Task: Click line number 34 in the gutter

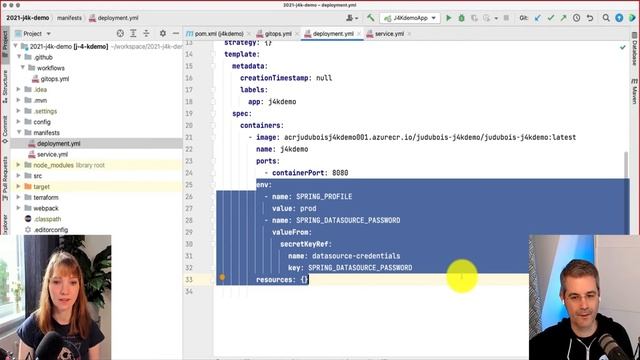Action: [x=189, y=291]
